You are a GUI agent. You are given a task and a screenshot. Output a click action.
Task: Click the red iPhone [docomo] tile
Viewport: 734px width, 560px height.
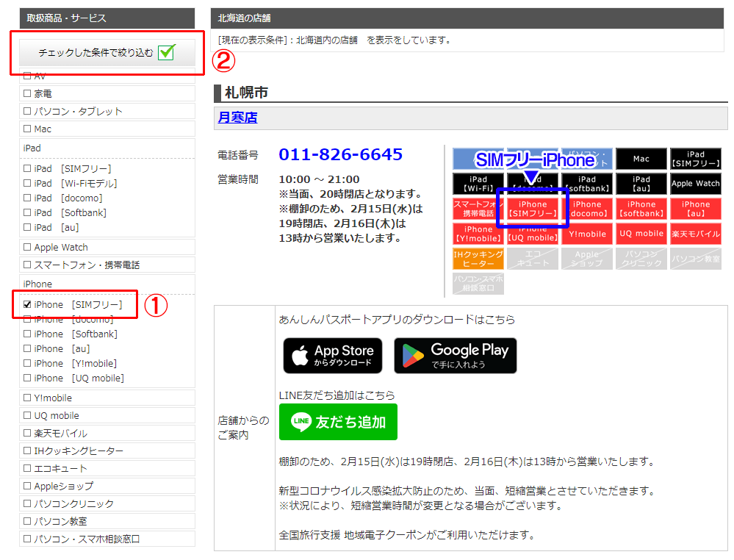pyautogui.click(x=587, y=209)
